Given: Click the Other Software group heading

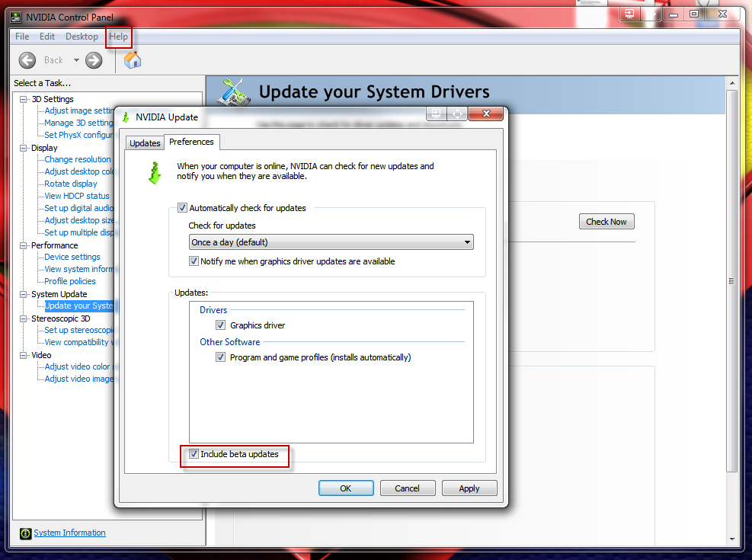Looking at the screenshot, I should pos(230,342).
